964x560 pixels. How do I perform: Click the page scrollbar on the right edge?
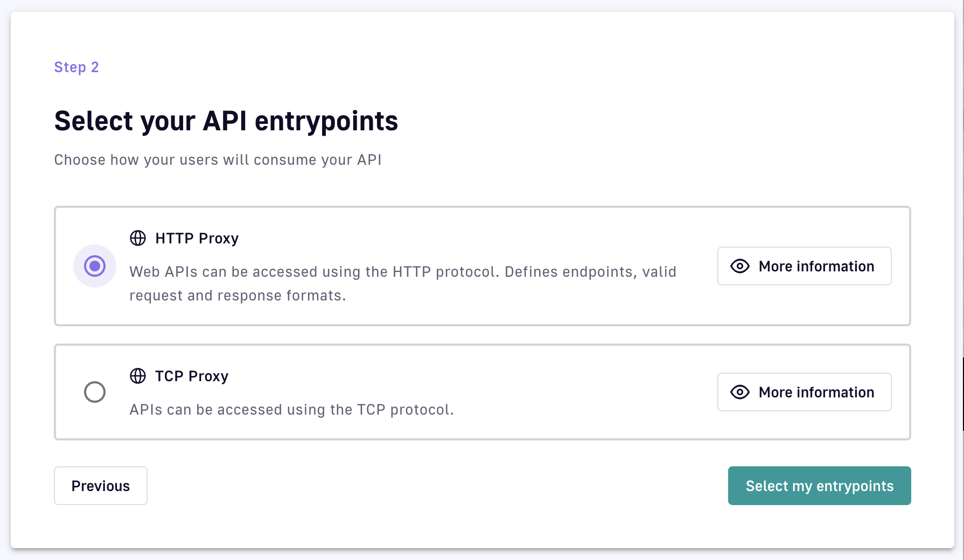pos(963,393)
